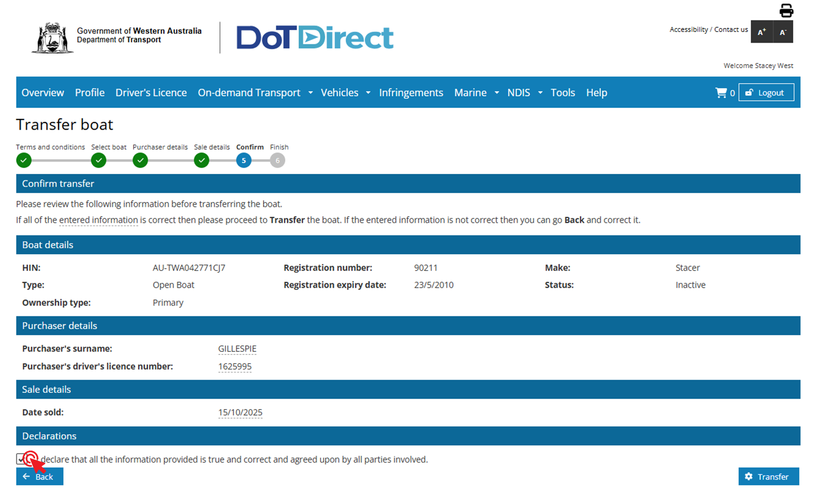Open the shopping cart icon

(x=721, y=93)
